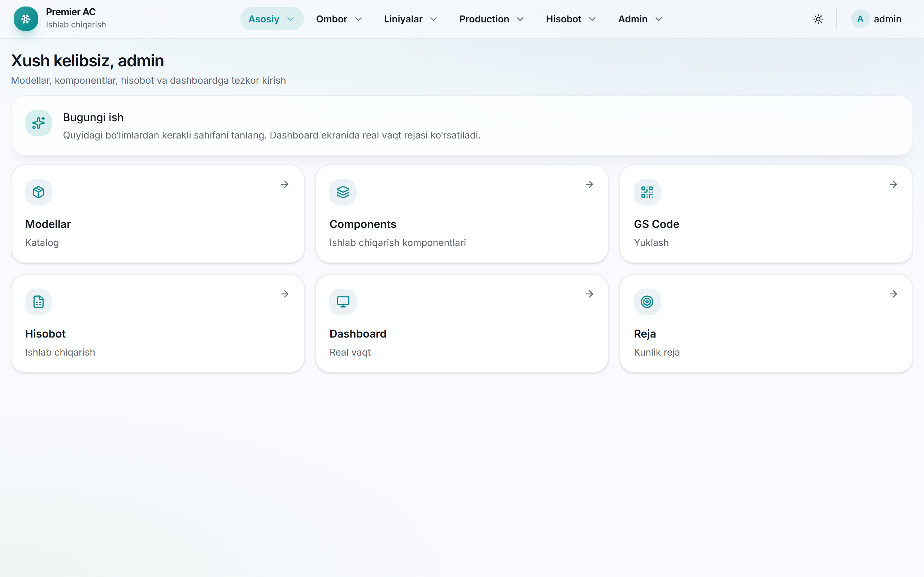Open the GS Code Yuklash card
924x577 pixels.
click(766, 214)
